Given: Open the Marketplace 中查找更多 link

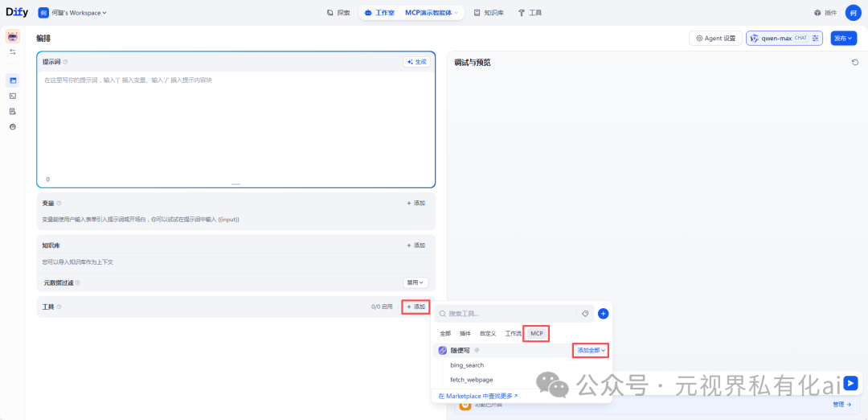Looking at the screenshot, I should pos(477,396).
